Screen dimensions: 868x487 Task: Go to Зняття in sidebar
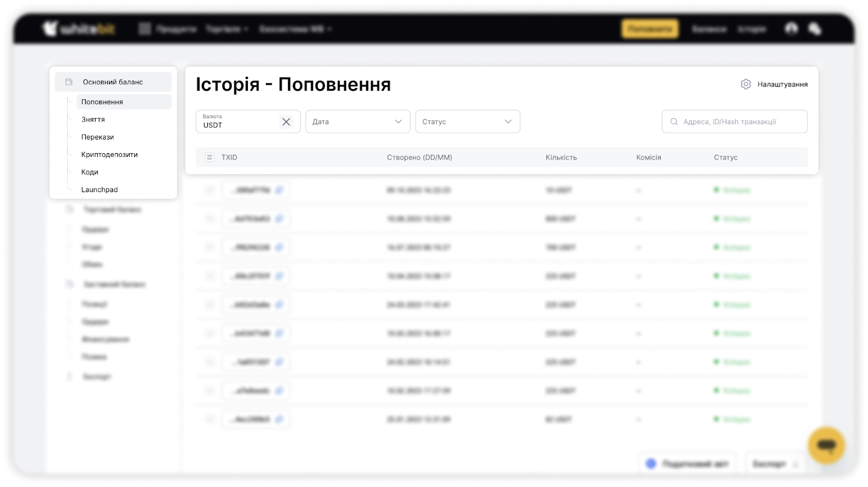click(x=93, y=119)
